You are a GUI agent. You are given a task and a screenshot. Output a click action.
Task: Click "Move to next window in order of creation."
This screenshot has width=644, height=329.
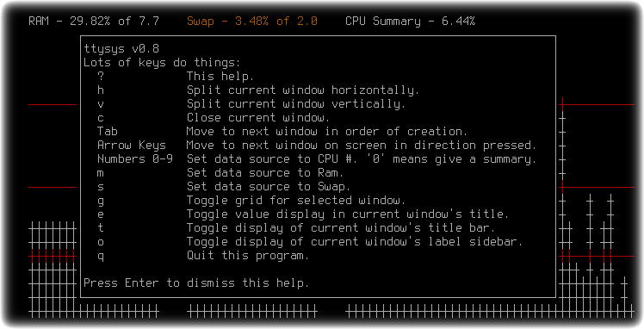coord(327,132)
